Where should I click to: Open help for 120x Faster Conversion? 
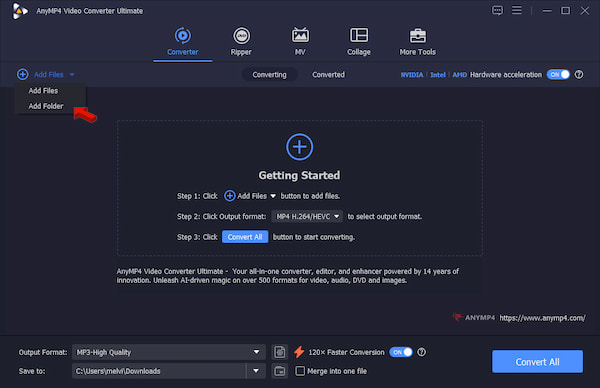click(x=421, y=352)
